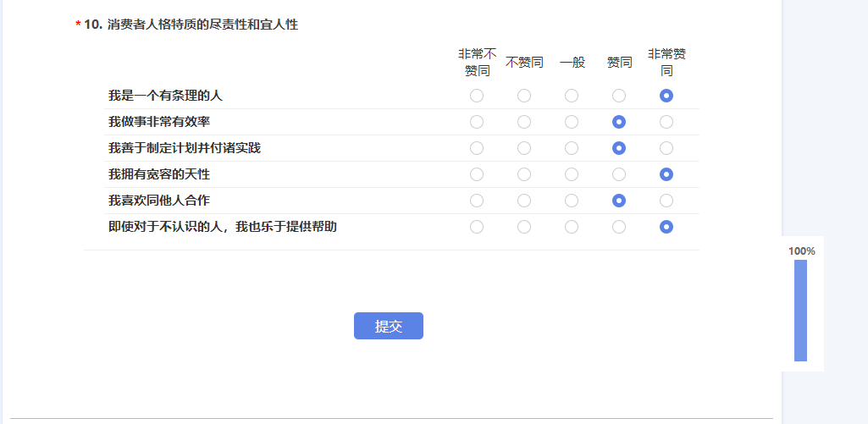Click the blue 100% progress bar
Image resolution: width=868 pixels, height=424 pixels.
(800, 310)
